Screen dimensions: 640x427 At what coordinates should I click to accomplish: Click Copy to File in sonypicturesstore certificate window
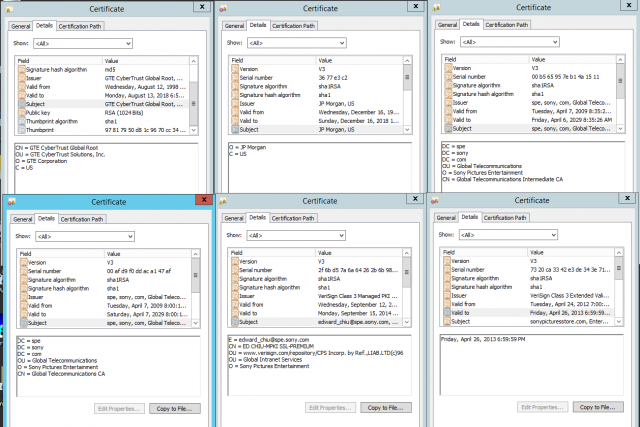point(598,407)
